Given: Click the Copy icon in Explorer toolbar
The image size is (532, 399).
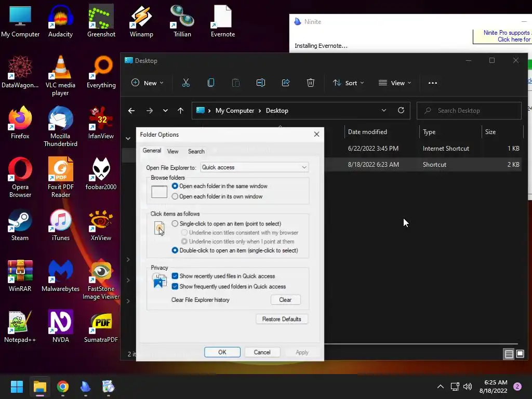Looking at the screenshot, I should click(x=211, y=83).
